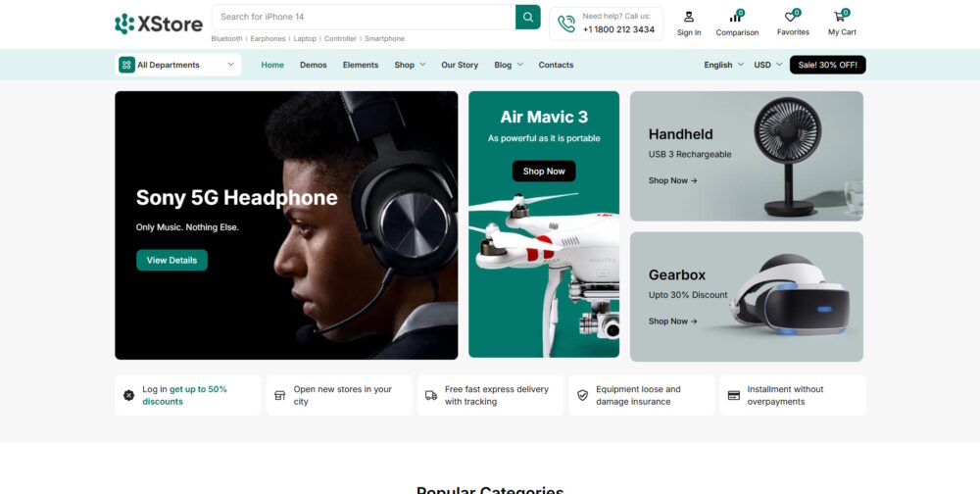Click the XStore logo
Screen dimensions: 980x494
click(159, 24)
